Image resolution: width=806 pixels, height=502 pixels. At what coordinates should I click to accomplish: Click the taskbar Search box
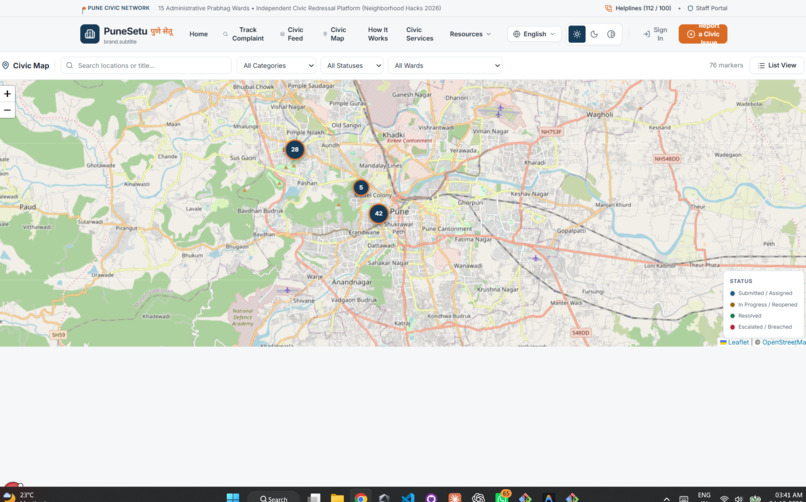click(x=273, y=497)
